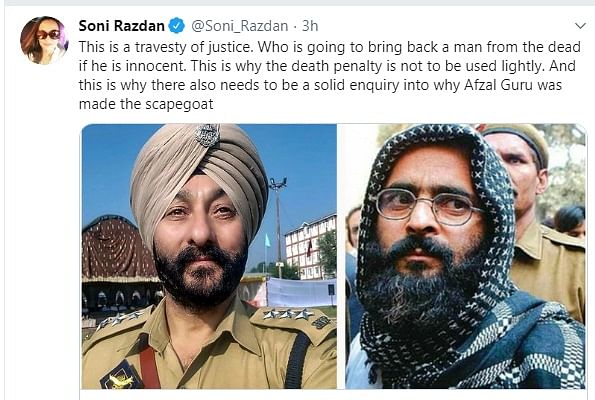
Task: Click the shoulder stars on officer's uniform
Action: coord(288,314)
